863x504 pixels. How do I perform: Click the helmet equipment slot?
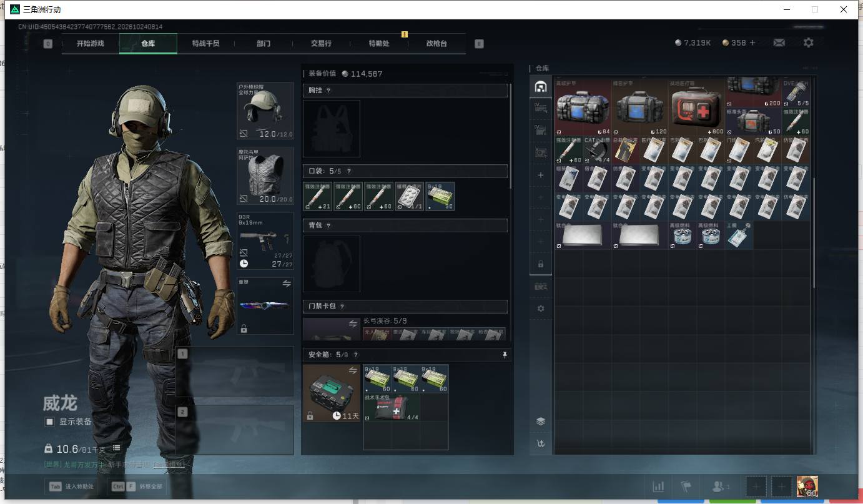265,111
